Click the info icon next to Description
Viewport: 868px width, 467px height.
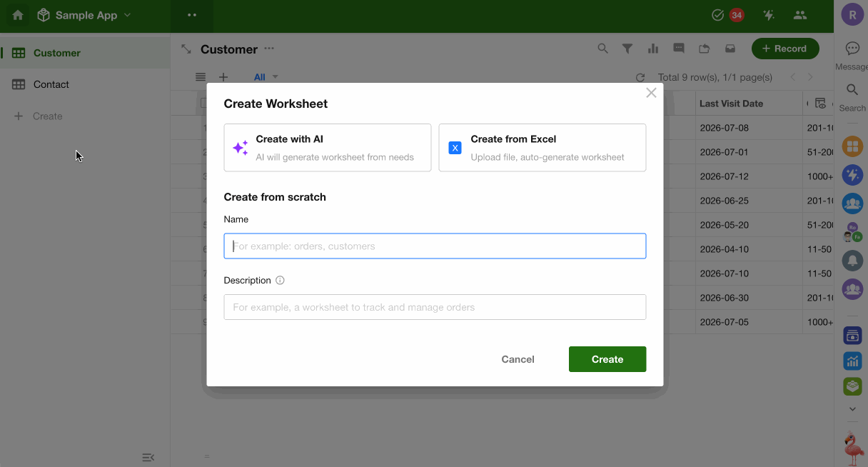(280, 281)
